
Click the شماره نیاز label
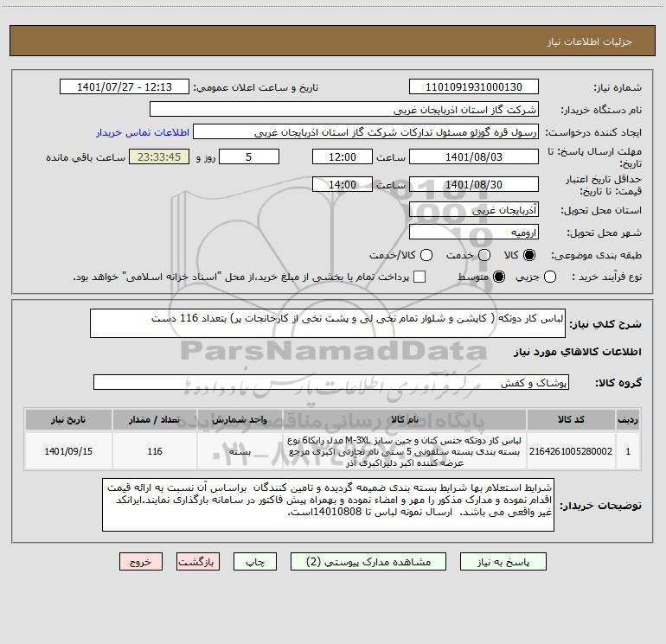click(618, 87)
